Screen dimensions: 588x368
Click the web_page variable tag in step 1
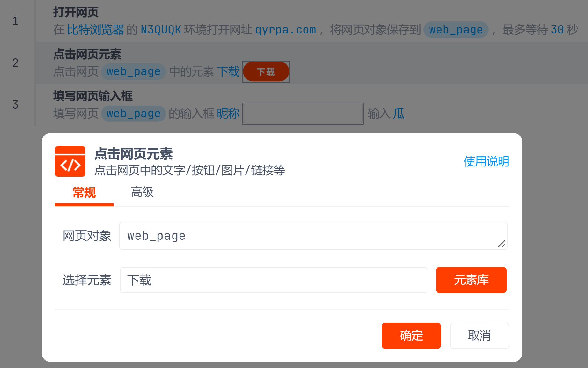click(456, 30)
